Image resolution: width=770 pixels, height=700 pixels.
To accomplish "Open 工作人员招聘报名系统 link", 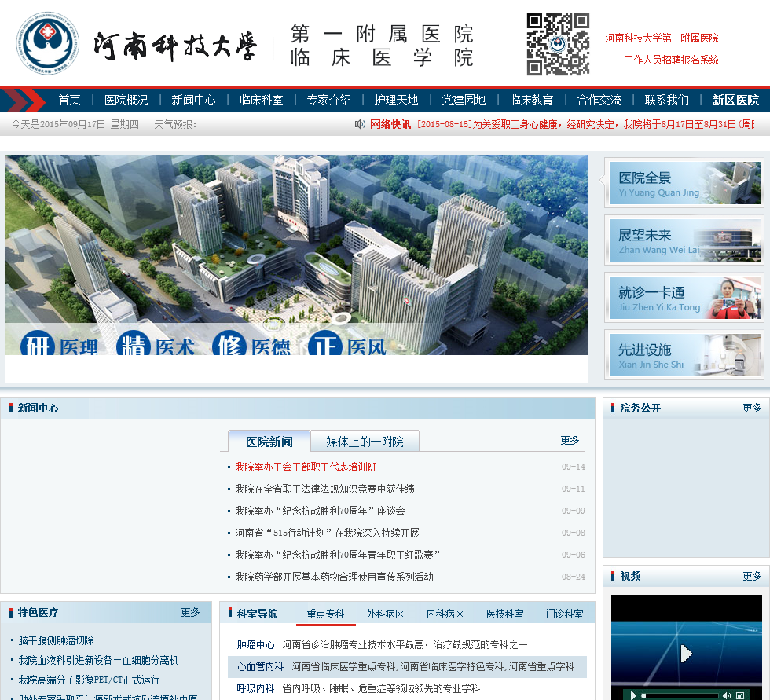I will (671, 60).
